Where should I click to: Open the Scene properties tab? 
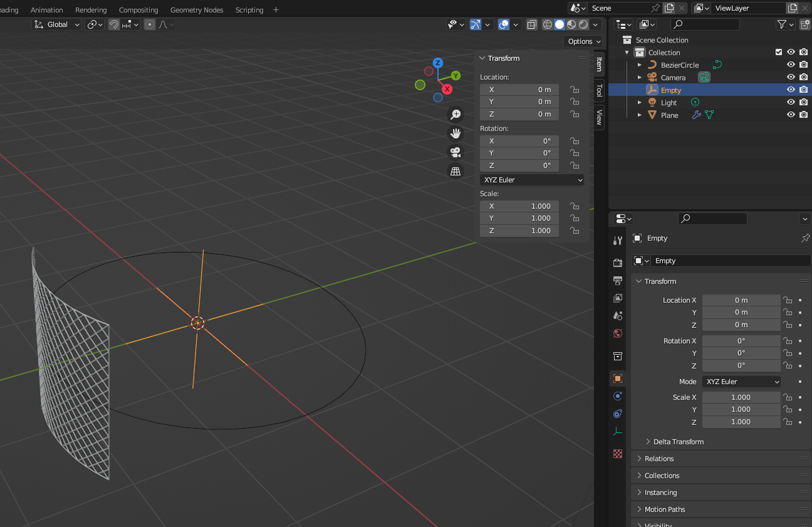(618, 315)
